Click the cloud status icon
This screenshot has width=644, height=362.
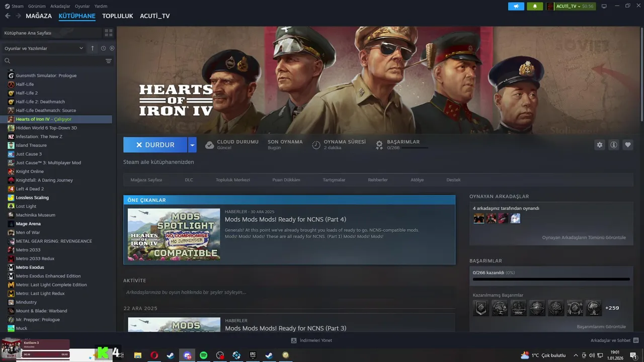210,145
